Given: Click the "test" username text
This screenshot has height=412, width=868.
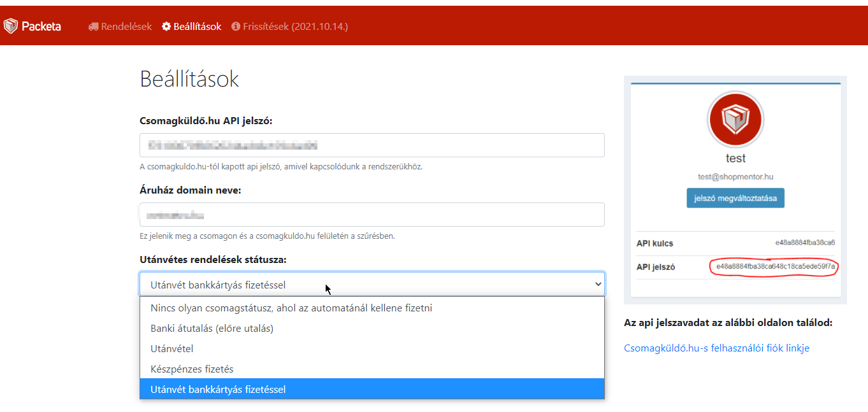Looking at the screenshot, I should (x=735, y=158).
